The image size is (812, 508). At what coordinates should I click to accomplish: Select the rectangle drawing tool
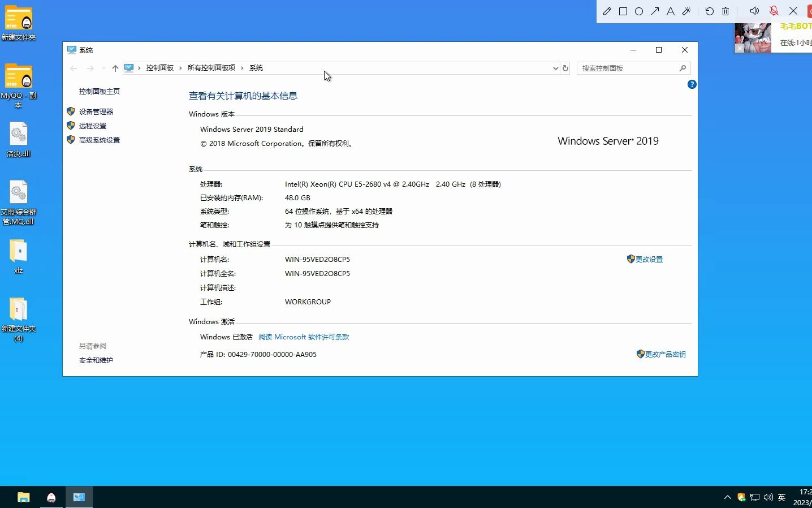[624, 11]
